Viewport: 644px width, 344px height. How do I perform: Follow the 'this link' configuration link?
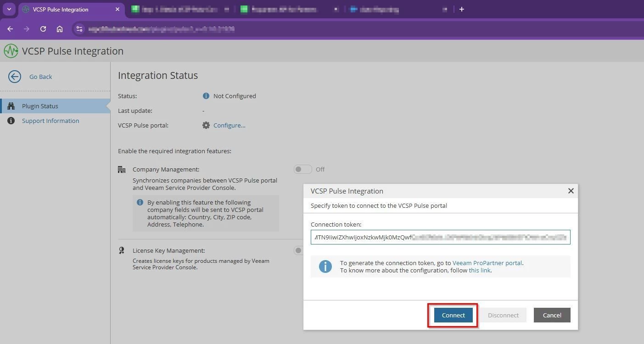(480, 270)
